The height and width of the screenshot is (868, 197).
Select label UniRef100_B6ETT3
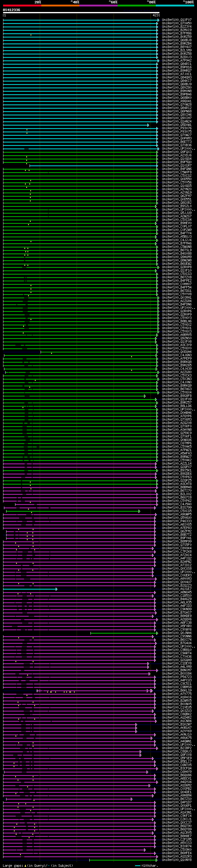(x=177, y=142)
